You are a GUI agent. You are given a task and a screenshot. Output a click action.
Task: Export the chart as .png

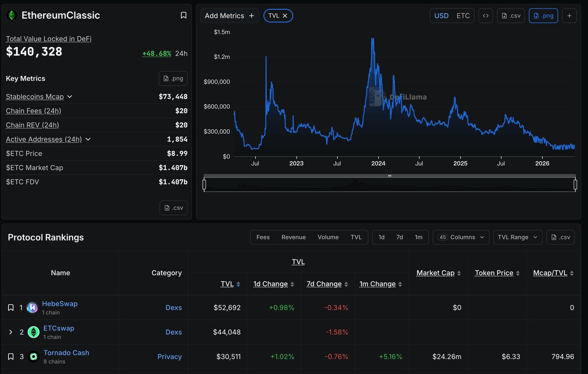pyautogui.click(x=543, y=16)
